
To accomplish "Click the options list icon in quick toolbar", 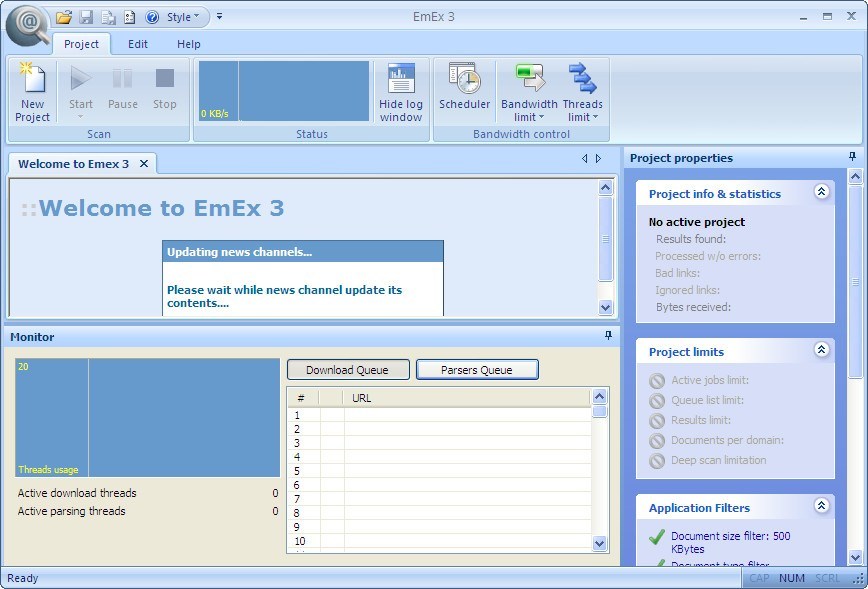I will click(130, 17).
